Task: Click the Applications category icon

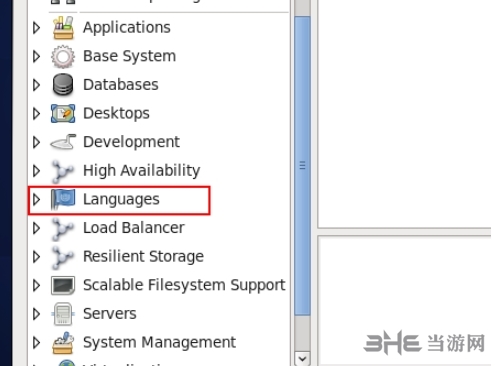Action: 63,27
